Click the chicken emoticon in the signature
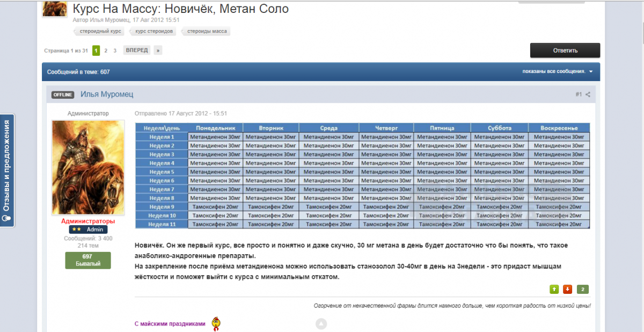The height and width of the screenshot is (332, 644). (216, 323)
